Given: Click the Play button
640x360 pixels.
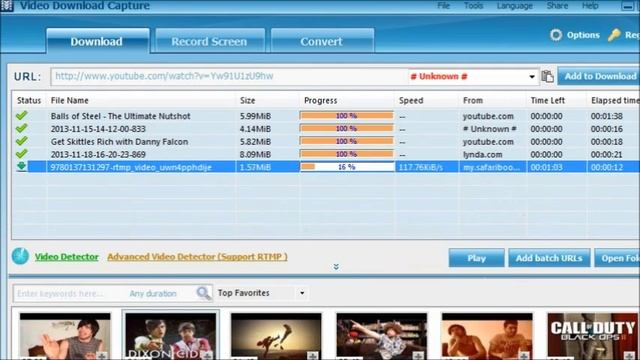Looking at the screenshot, I should [x=476, y=258].
